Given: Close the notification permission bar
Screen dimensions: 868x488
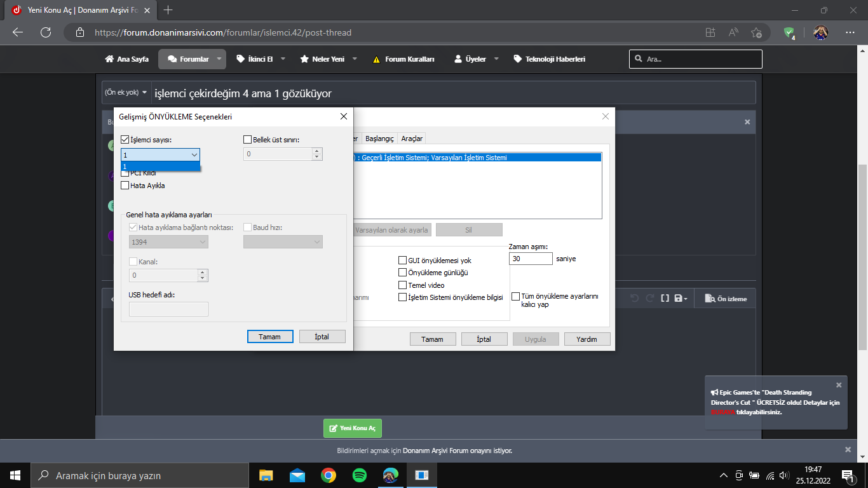Looking at the screenshot, I should click(x=848, y=449).
